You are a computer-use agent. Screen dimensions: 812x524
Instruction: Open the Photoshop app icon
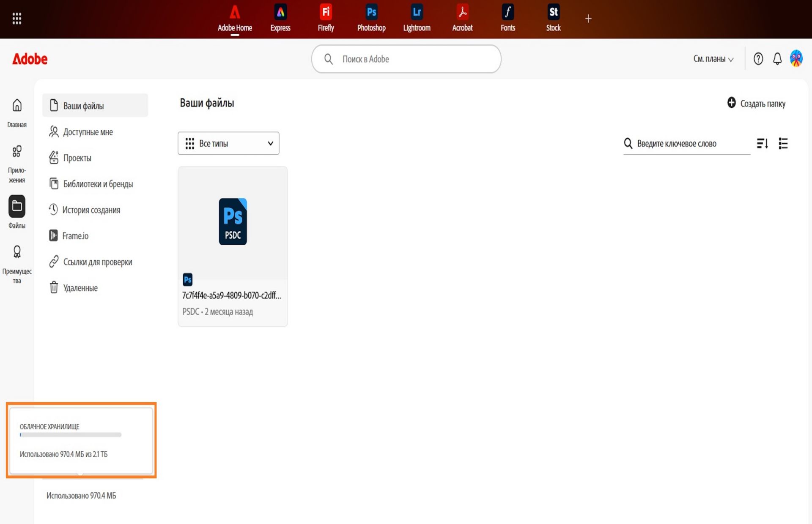[x=371, y=12]
